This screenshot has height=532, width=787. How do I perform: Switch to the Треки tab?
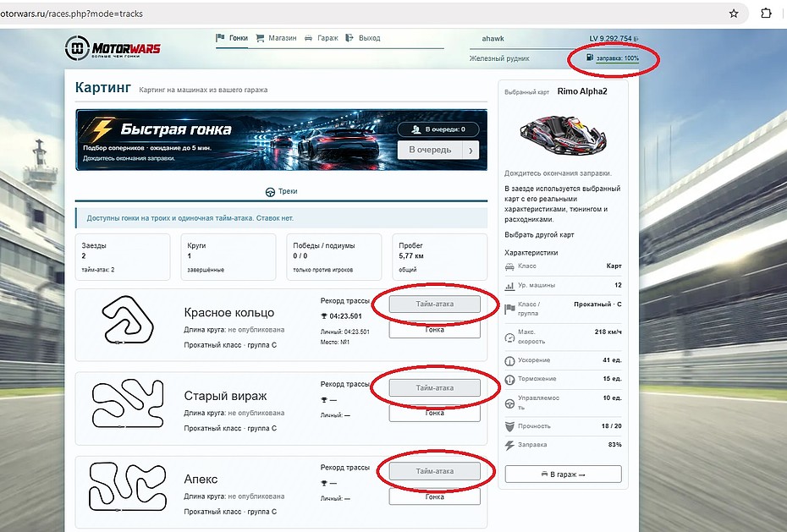coord(282,191)
